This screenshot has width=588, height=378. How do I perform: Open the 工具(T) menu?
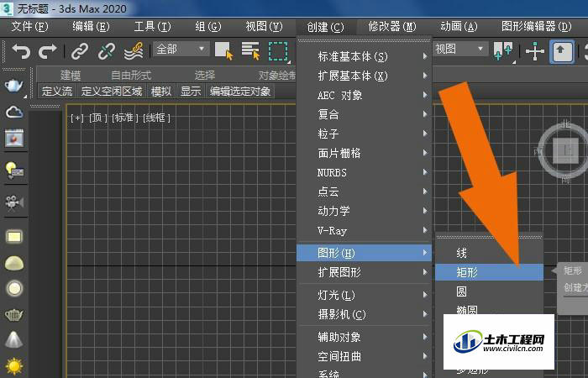pos(152,27)
